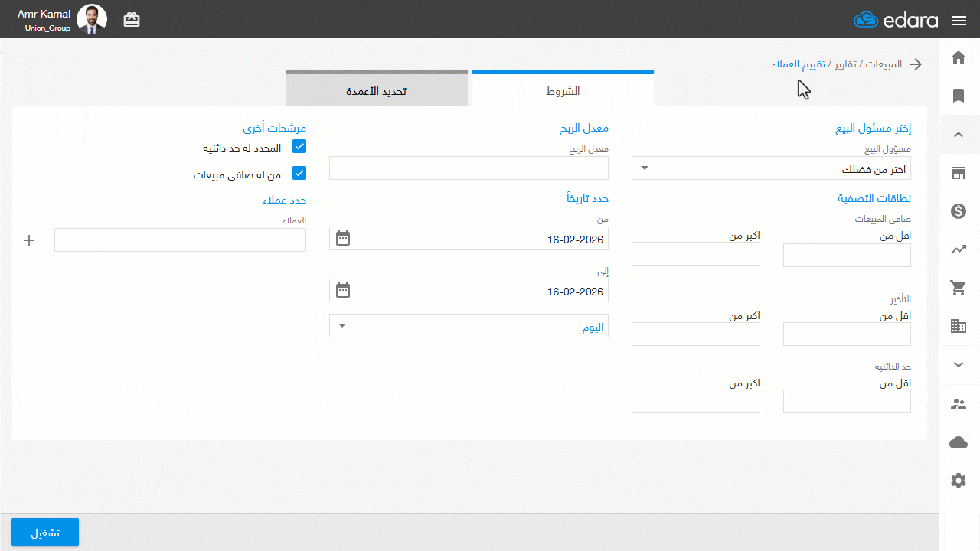Open the cloud sidebar icon
980x551 pixels.
coord(959,442)
